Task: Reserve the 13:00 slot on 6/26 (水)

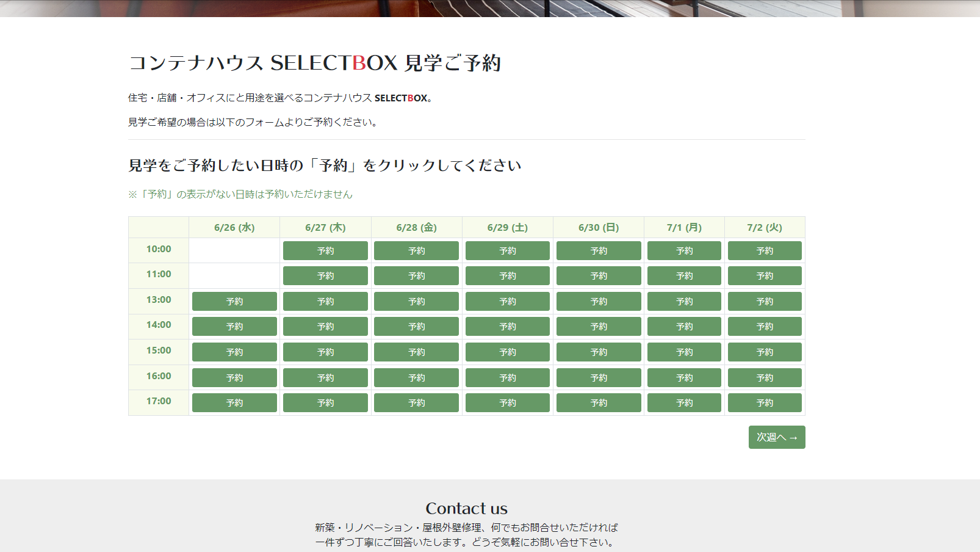Action: 234,301
